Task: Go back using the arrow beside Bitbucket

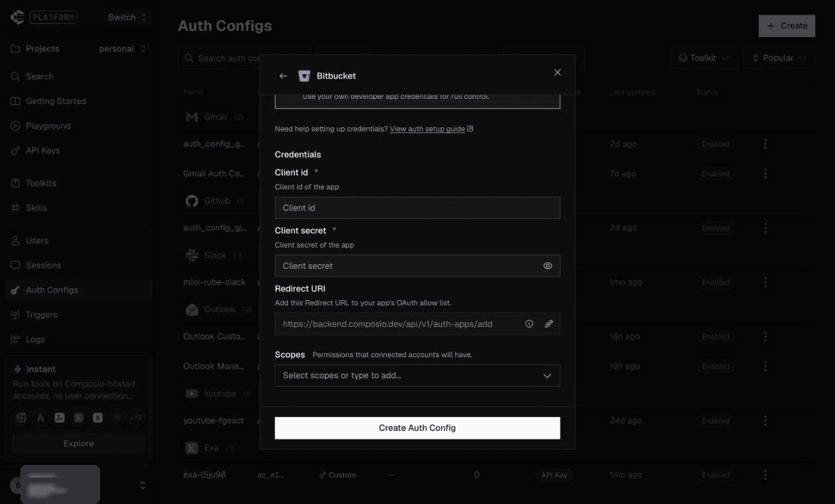Action: tap(283, 76)
